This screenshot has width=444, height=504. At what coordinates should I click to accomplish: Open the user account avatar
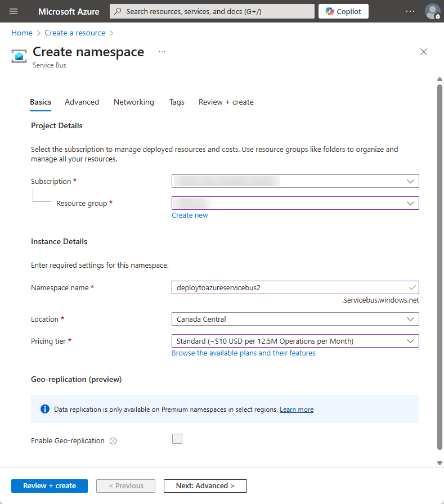pyautogui.click(x=432, y=11)
